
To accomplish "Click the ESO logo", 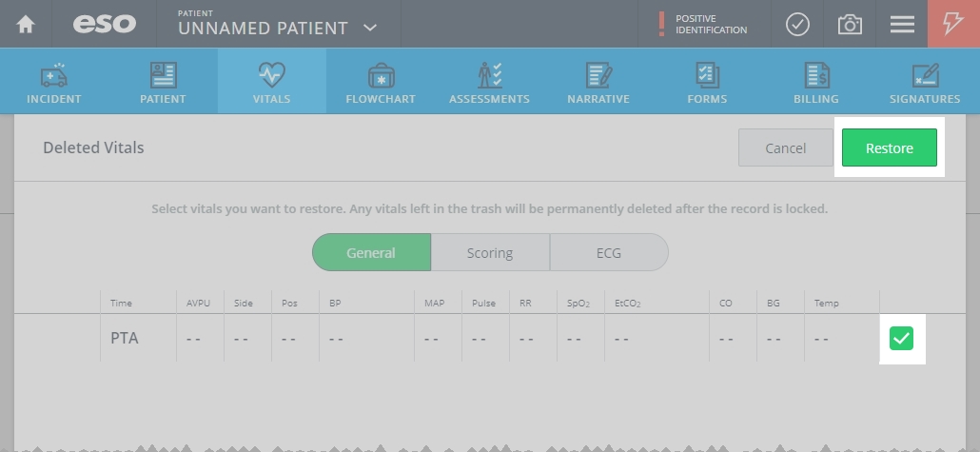I will click(105, 25).
